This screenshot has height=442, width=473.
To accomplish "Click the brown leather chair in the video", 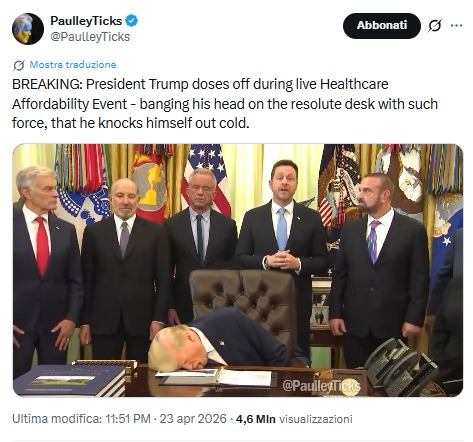I will [x=243, y=300].
